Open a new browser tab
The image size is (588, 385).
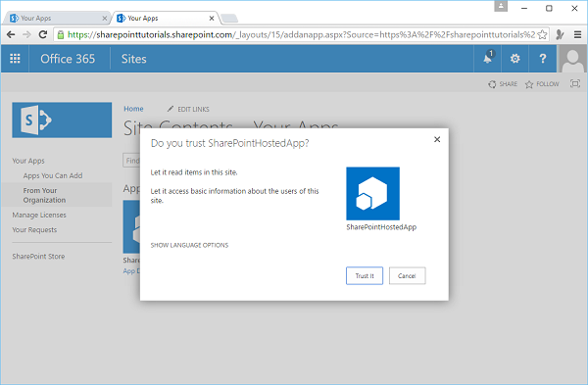pyautogui.click(x=229, y=19)
